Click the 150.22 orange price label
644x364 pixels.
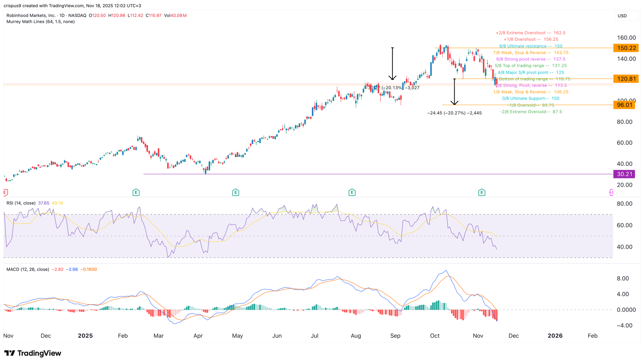click(x=626, y=48)
